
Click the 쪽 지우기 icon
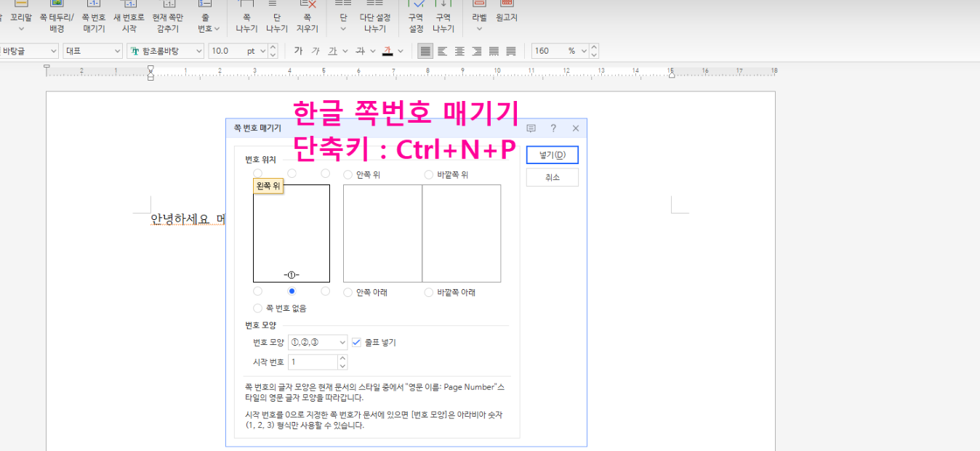308,17
